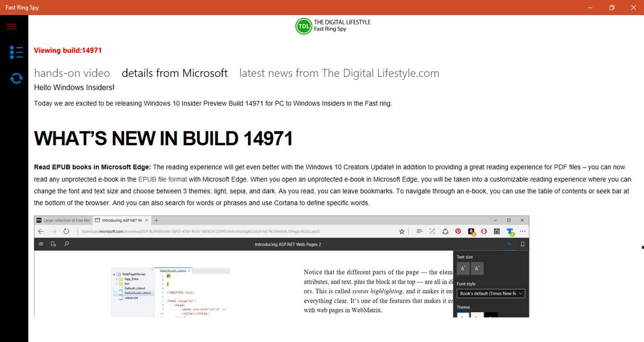The height and width of the screenshot is (342, 644).
Task: Click the Introducing ASP.NET browser tab in screenshot
Action: coord(122,220)
